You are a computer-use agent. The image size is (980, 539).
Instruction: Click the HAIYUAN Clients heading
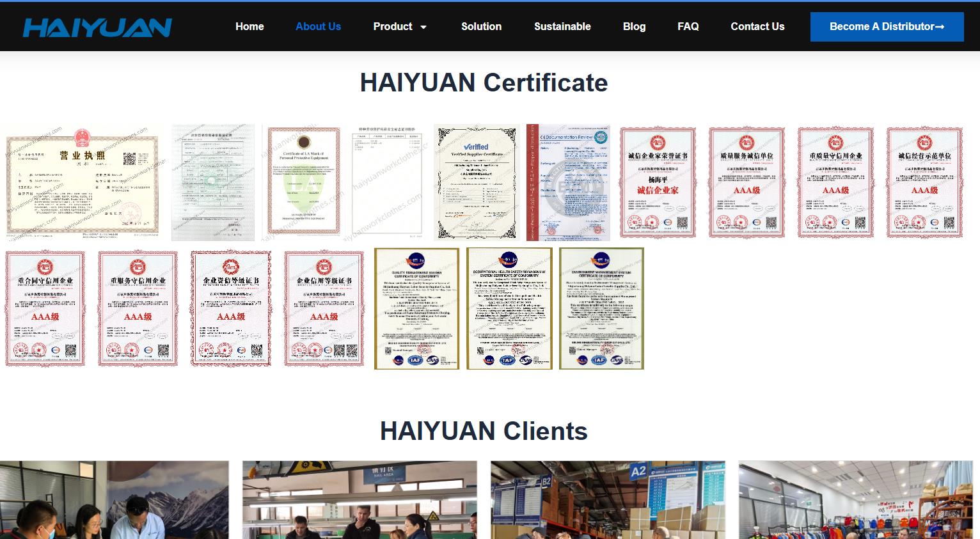coord(484,431)
